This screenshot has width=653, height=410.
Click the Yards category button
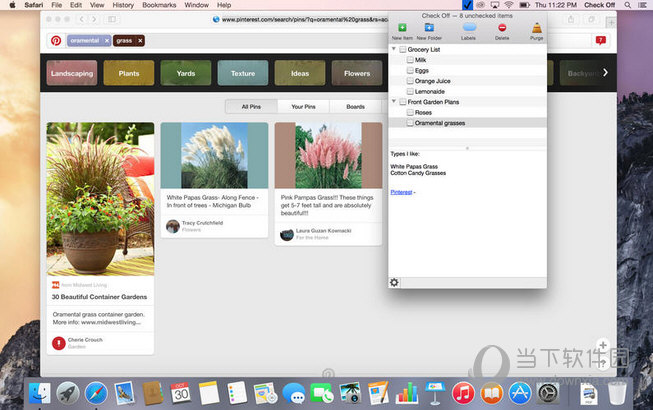click(186, 73)
